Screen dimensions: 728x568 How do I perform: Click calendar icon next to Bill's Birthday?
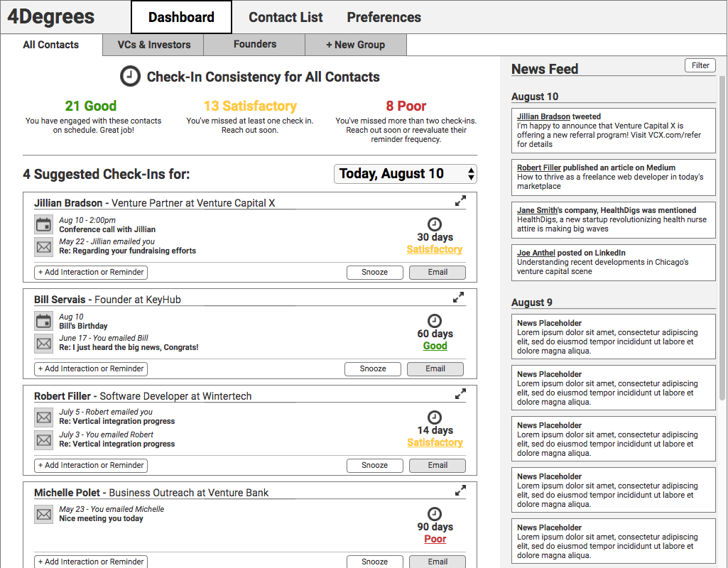[x=43, y=321]
